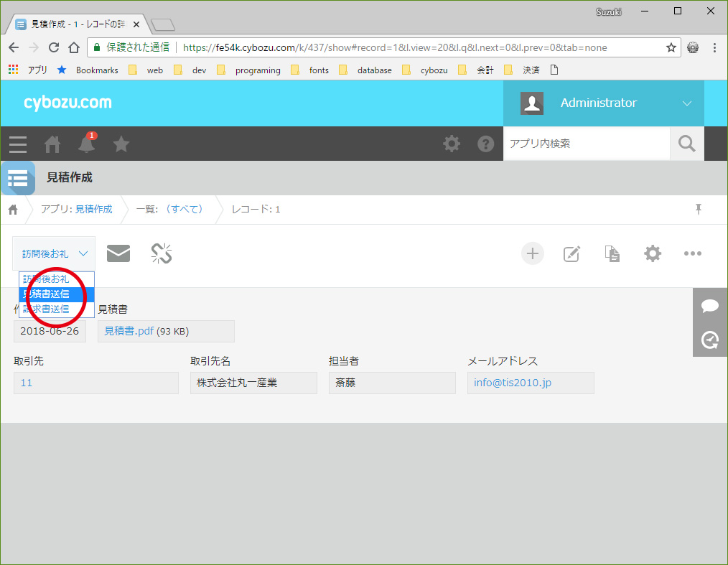Go back in browser history
Screen dimensions: 728x565
tap(14, 47)
